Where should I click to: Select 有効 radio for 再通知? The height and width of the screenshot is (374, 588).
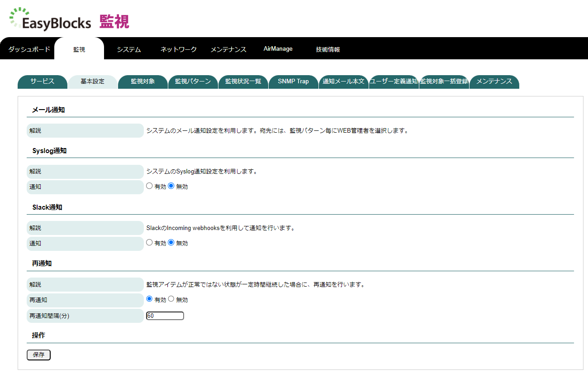point(150,299)
